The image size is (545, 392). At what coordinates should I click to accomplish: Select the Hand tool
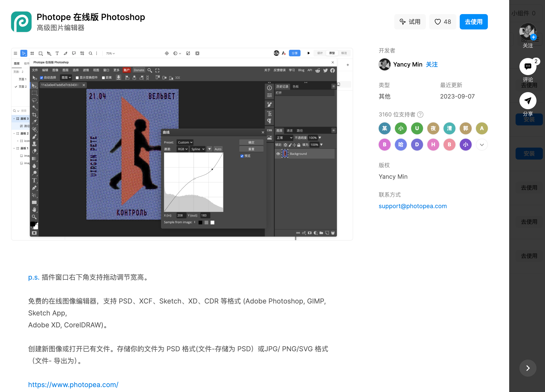tap(34, 210)
